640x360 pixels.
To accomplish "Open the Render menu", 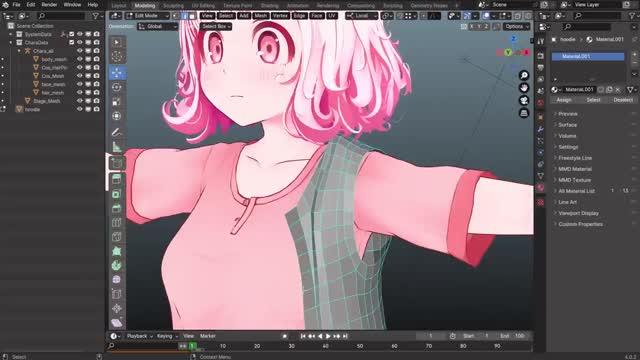I will tap(49, 4).
